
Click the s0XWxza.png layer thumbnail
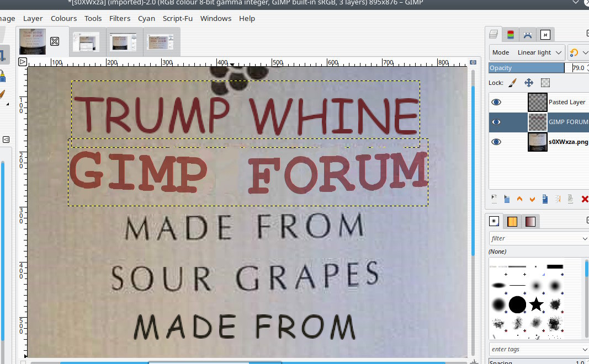(538, 142)
